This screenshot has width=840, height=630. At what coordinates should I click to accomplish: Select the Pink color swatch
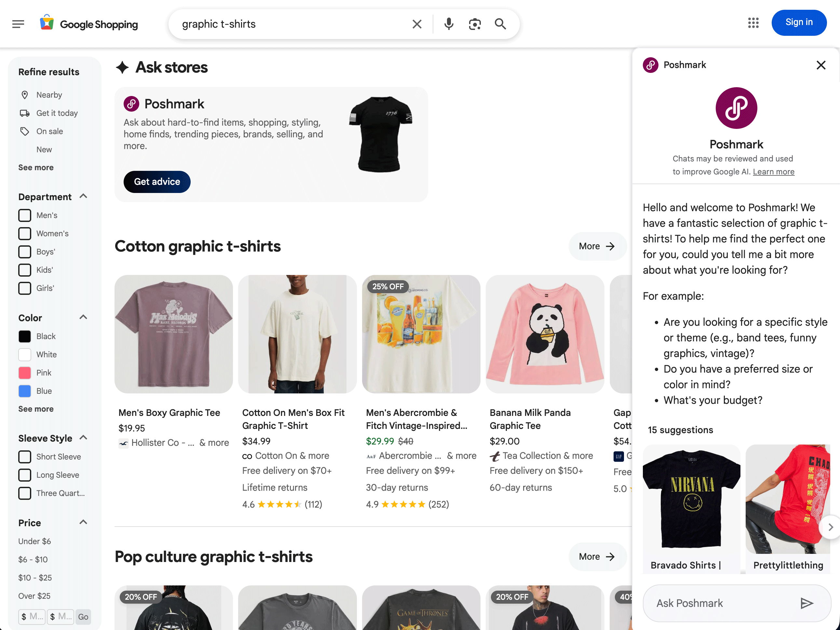pos(25,373)
